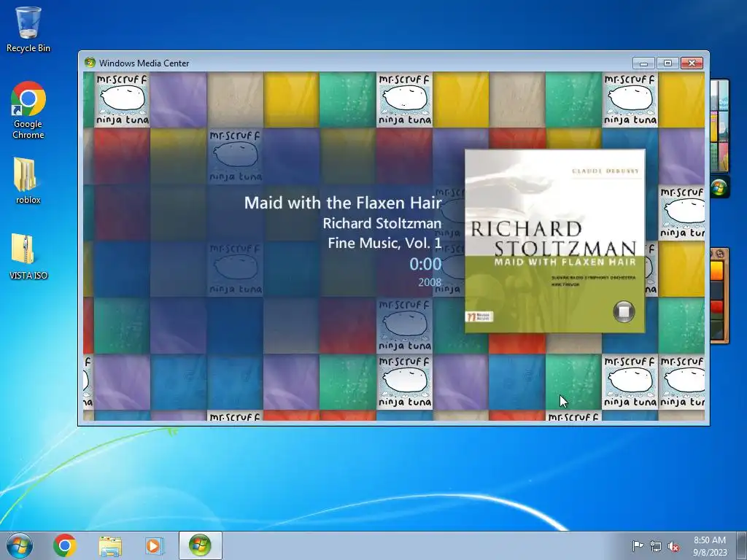Screen dimensions: 747x560
Task: Open Windows Explorer from the taskbar
Action: tap(110, 545)
